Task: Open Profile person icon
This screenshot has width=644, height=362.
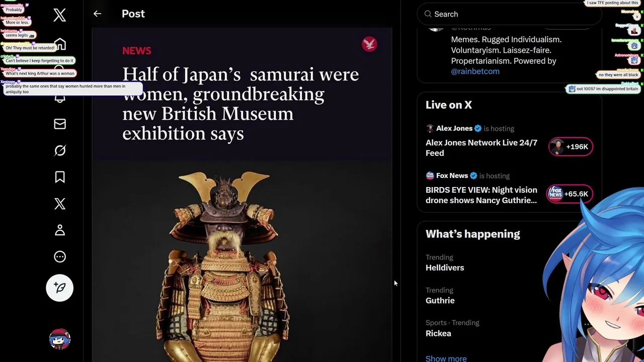Action: [60, 230]
